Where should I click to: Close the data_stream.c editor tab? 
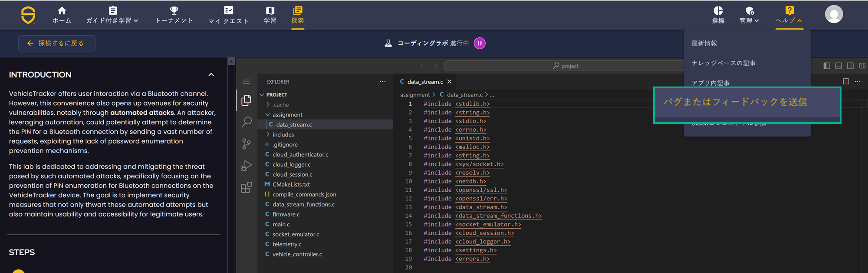(450, 82)
